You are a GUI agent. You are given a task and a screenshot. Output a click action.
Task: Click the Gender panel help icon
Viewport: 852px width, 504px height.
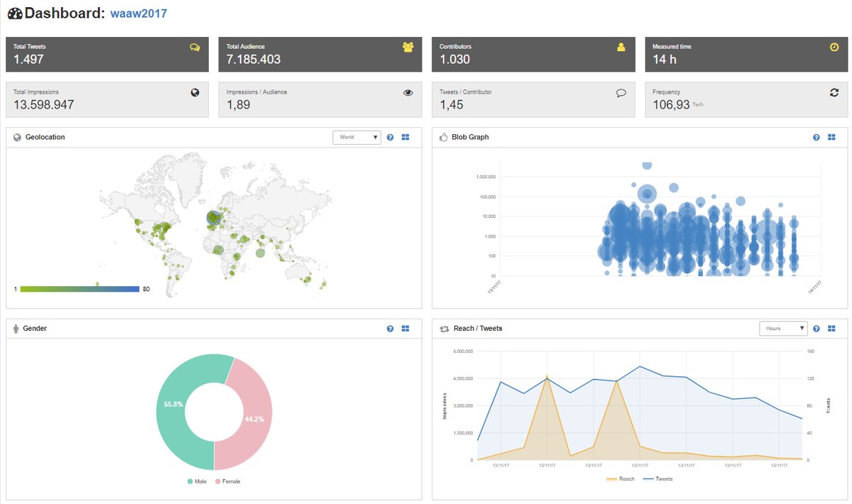390,329
